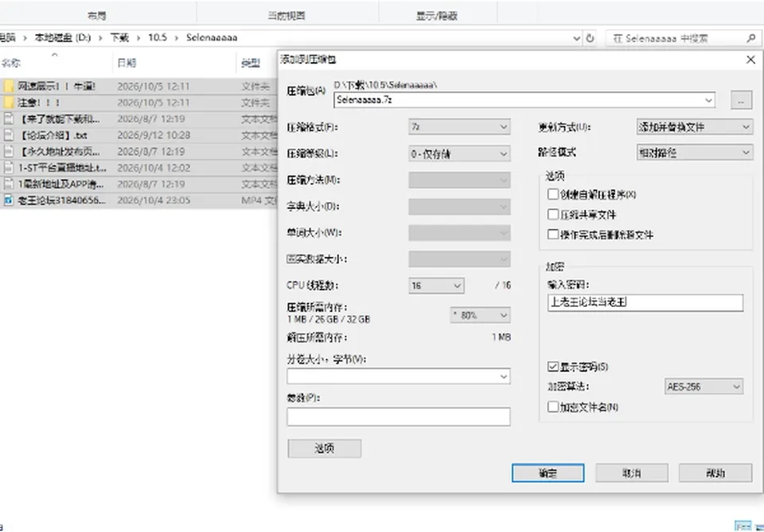
Task: Focus the 输入密码 password field
Action: pyautogui.click(x=645, y=302)
